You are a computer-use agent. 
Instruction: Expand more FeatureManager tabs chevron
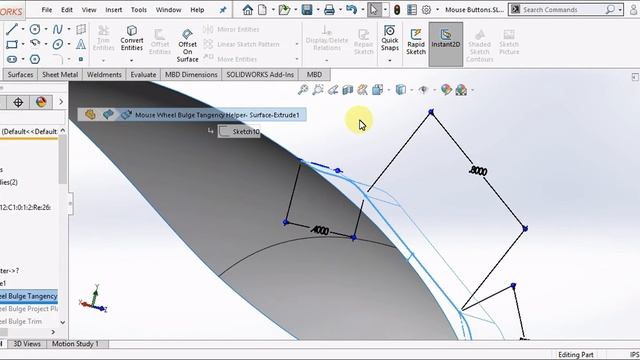point(61,102)
